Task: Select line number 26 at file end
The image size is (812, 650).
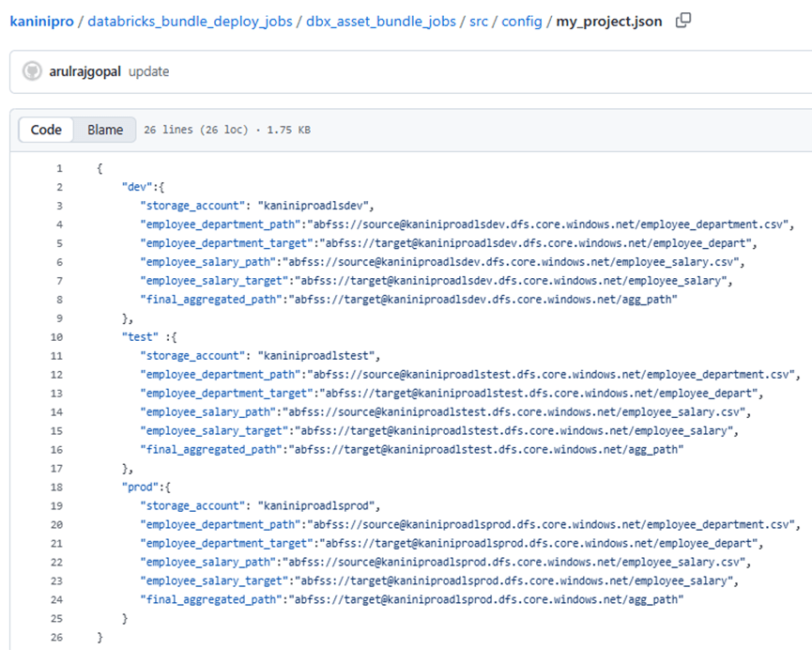Action: (57, 637)
